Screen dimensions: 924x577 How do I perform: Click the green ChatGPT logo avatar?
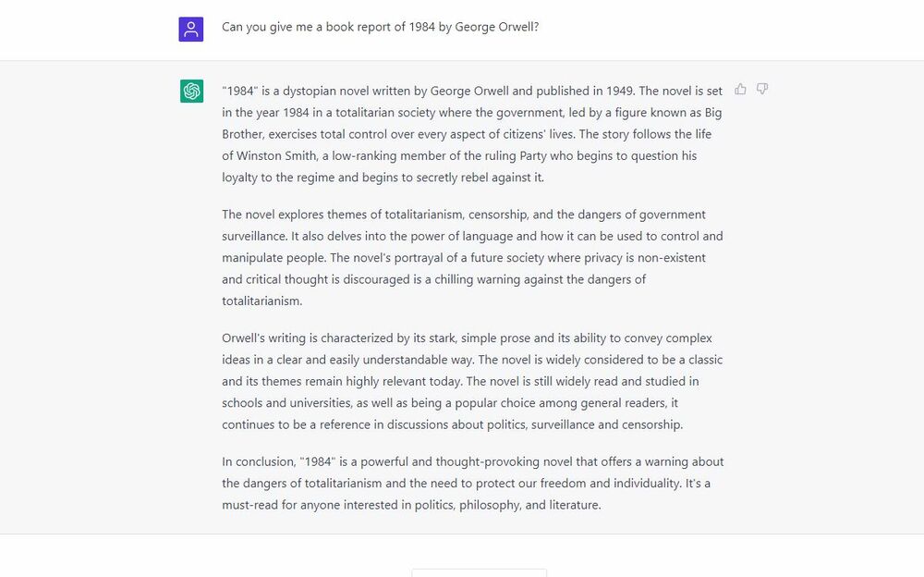(x=191, y=91)
